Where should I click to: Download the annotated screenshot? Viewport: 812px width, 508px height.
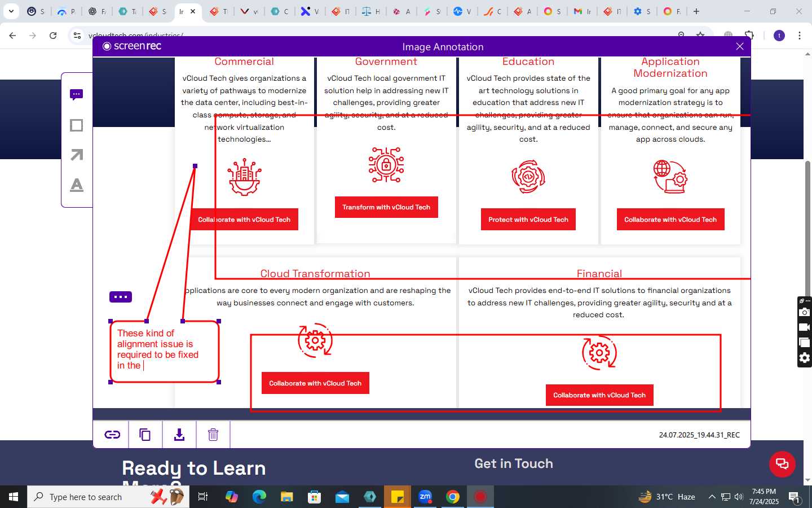pos(179,435)
